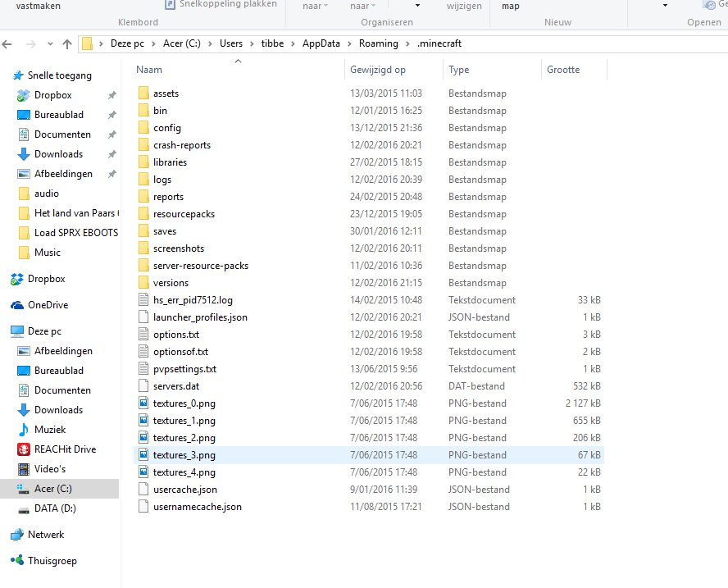Select pvpsettings.txt file
The image size is (728, 588).
[184, 369]
